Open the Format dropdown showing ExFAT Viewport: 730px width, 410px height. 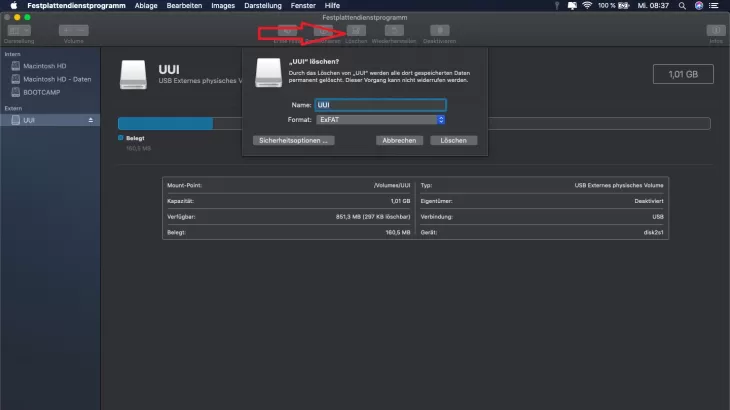coord(380,120)
